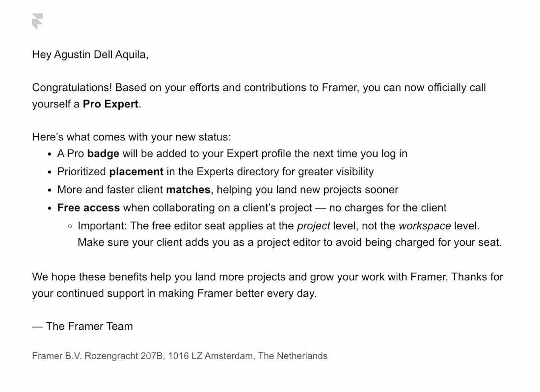Click the word 'Important:' in the note
540x392 pixels.
pos(102,226)
